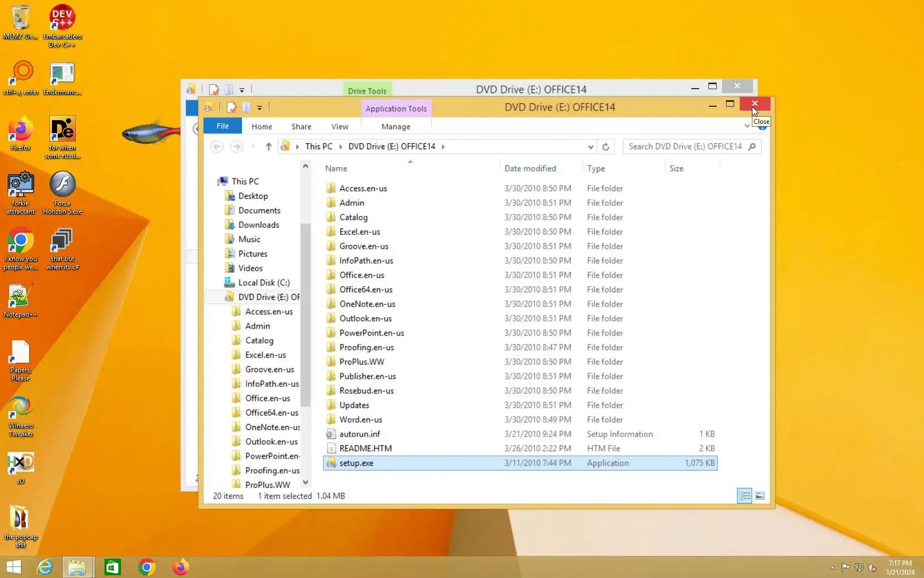Click New folder icon in front window's quick access toolbar
924x578 pixels.
(x=246, y=107)
